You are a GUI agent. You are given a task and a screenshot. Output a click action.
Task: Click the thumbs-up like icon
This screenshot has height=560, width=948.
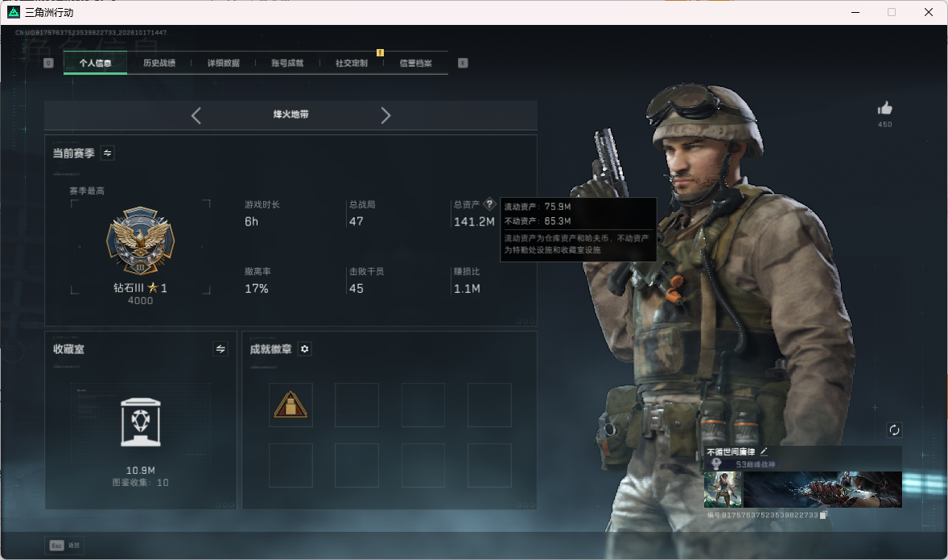[884, 109]
